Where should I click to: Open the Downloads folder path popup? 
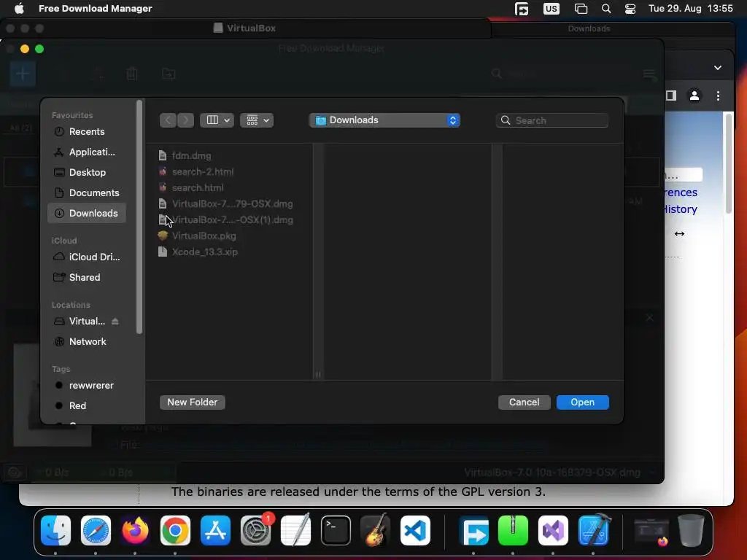tap(385, 120)
